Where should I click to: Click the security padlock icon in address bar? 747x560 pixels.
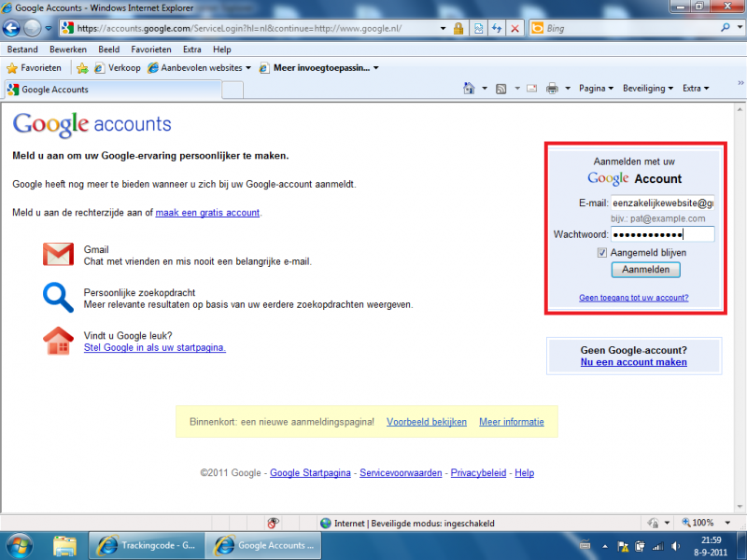click(x=458, y=29)
